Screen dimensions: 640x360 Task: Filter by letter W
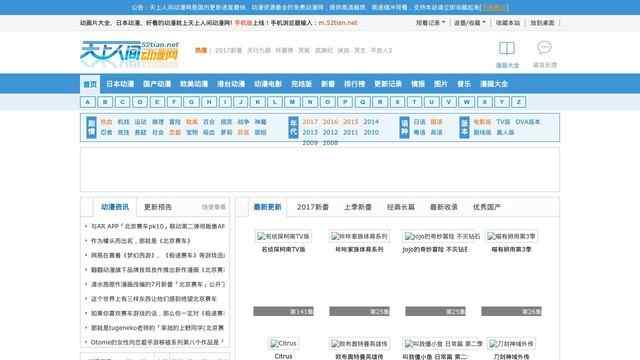point(467,102)
